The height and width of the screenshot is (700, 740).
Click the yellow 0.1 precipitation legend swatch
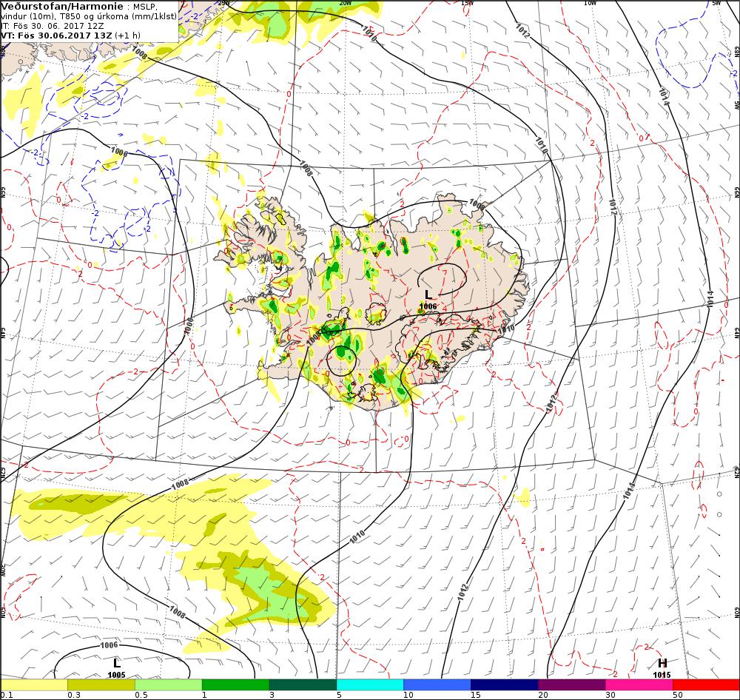coord(34,685)
